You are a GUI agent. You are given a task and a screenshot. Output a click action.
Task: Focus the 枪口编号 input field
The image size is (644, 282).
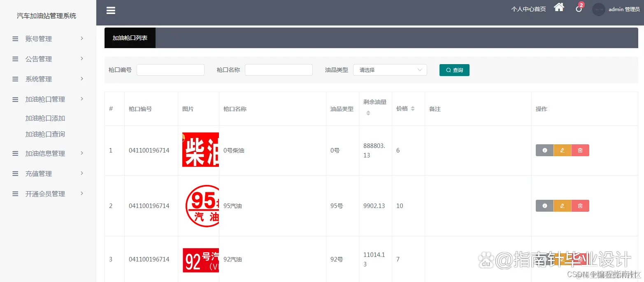coord(170,70)
